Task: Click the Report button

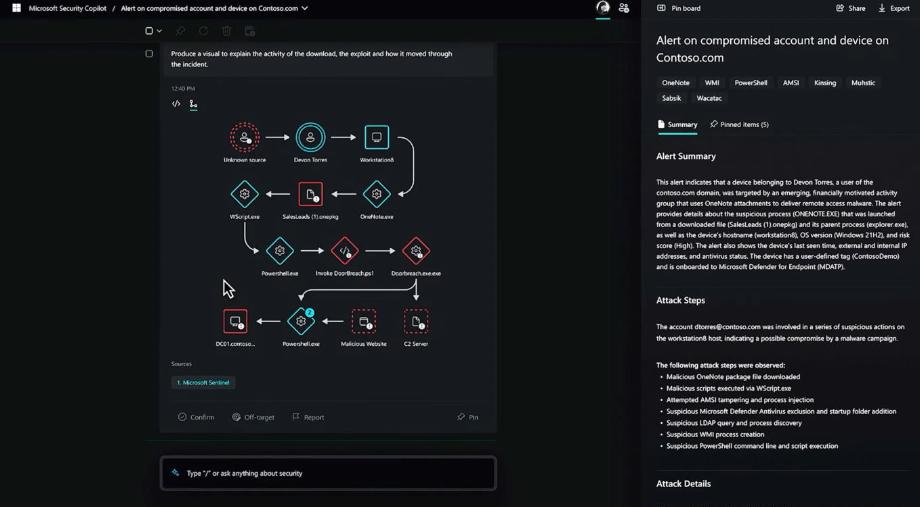Action: coord(308,417)
